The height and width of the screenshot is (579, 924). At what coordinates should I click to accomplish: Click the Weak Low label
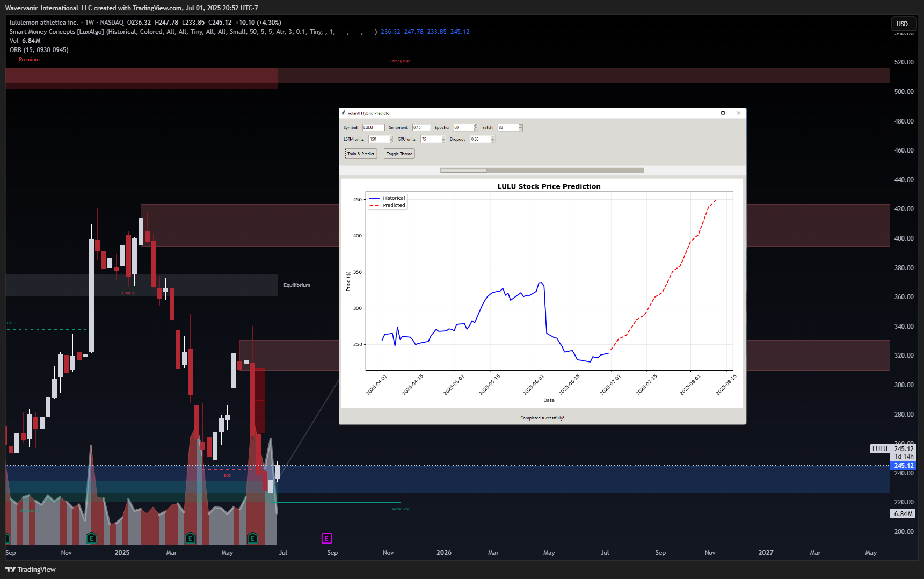[x=401, y=509]
